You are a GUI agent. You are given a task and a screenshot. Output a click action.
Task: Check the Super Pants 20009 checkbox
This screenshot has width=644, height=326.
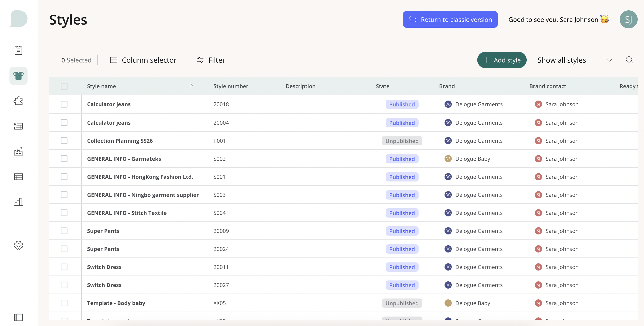(64, 231)
